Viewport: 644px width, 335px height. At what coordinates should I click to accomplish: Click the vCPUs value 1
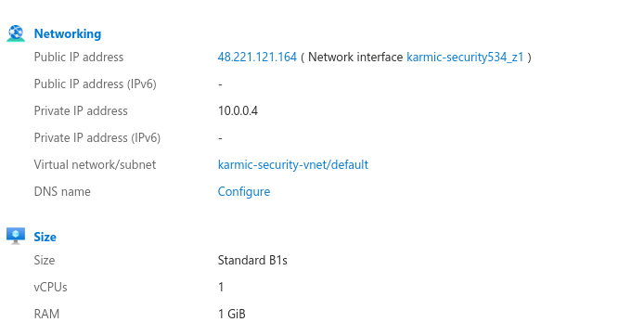221,287
